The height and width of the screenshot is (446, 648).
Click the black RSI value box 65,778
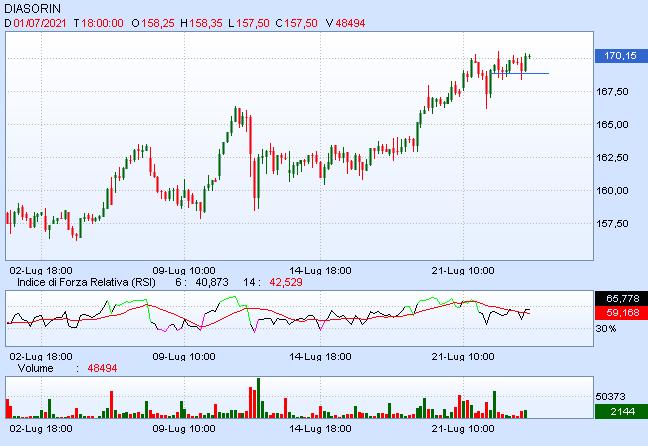621,298
